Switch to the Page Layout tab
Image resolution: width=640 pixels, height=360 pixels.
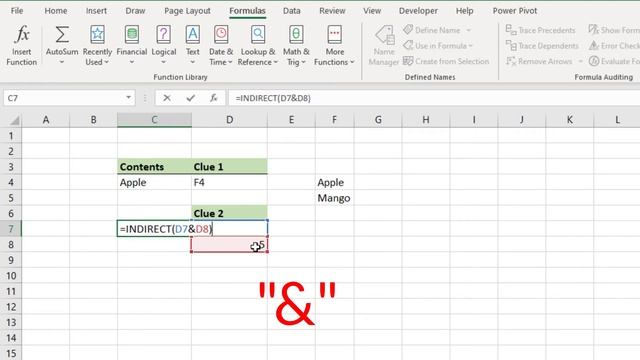tap(187, 11)
